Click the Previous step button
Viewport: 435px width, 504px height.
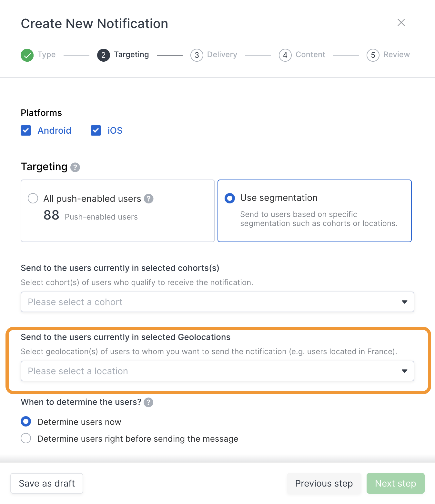point(324,483)
